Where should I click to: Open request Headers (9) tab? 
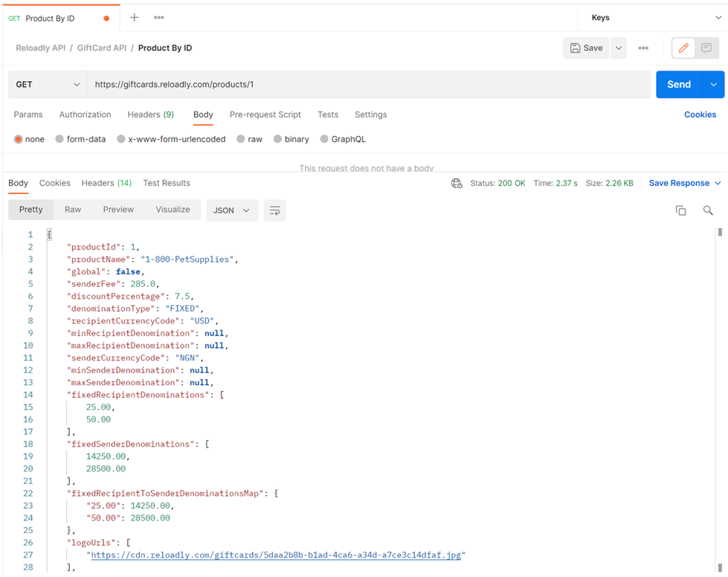click(151, 115)
